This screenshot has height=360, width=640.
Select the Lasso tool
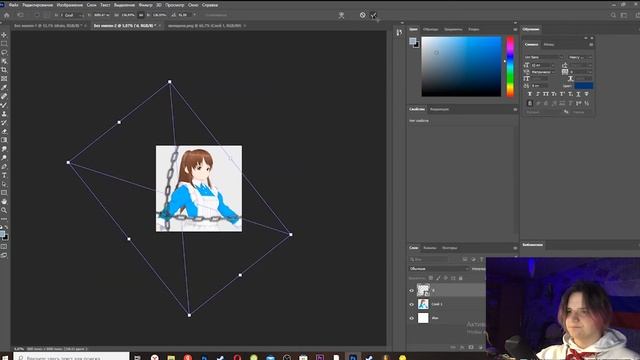(4, 53)
